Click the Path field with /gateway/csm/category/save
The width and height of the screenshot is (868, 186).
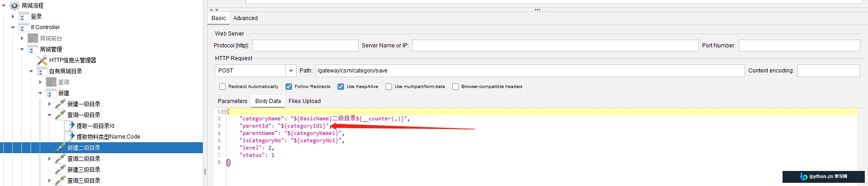(530, 71)
